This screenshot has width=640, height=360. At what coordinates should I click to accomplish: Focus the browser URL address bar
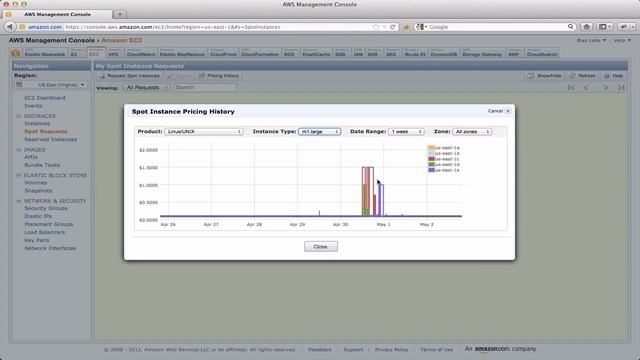pos(216,27)
